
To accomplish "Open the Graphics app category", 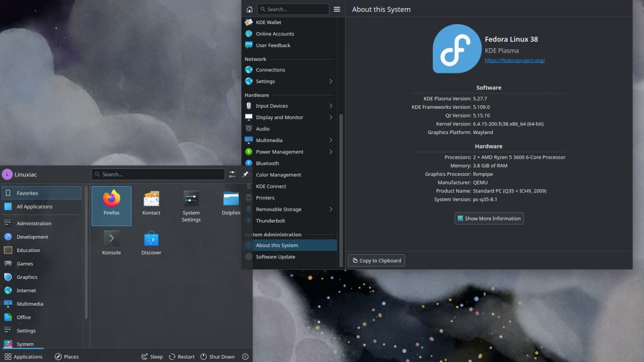I will 41,277.
